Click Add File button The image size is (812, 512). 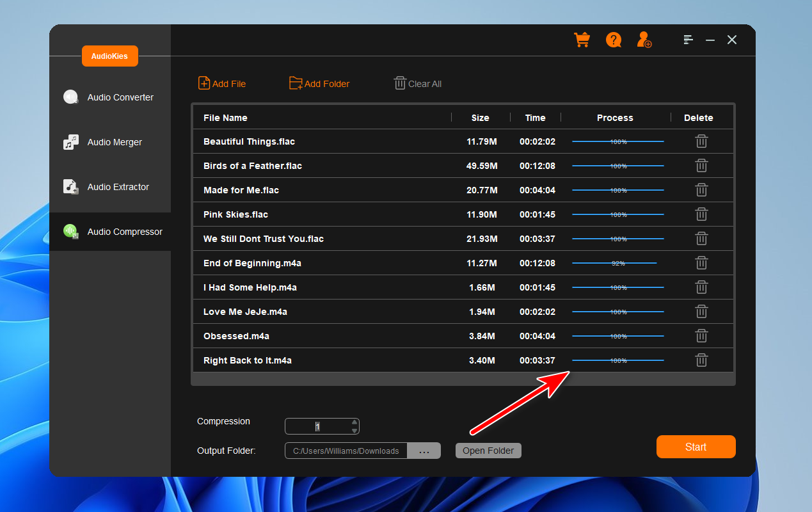click(222, 84)
